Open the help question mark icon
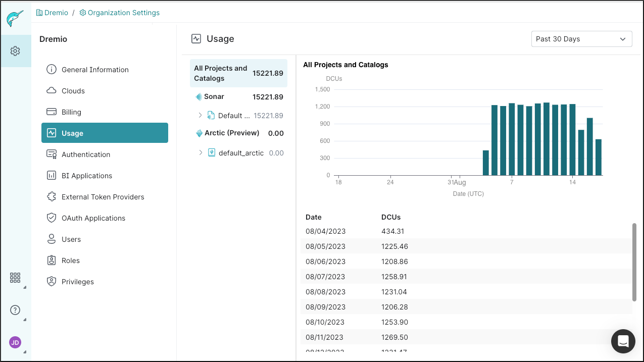The image size is (644, 362). click(x=15, y=310)
